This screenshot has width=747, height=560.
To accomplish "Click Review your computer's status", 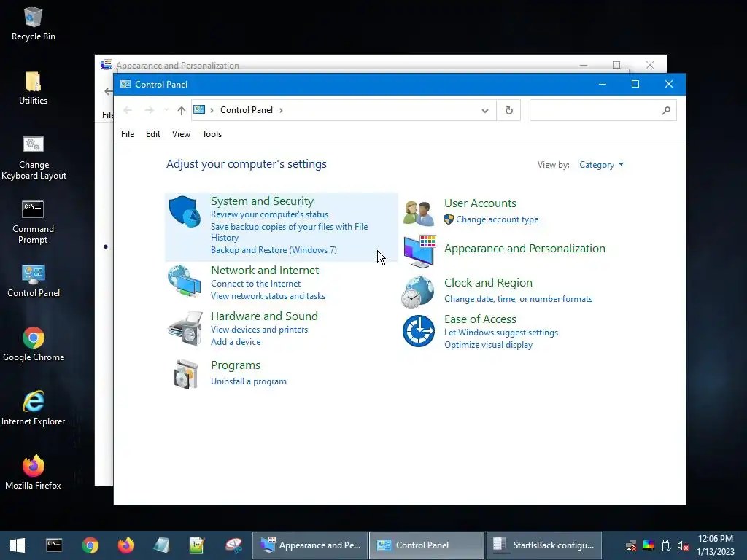I will pos(270,215).
